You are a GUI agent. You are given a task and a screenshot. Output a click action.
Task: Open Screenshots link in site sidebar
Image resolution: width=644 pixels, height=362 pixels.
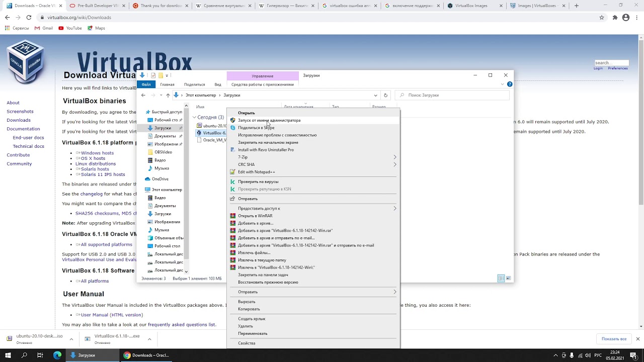click(20, 111)
